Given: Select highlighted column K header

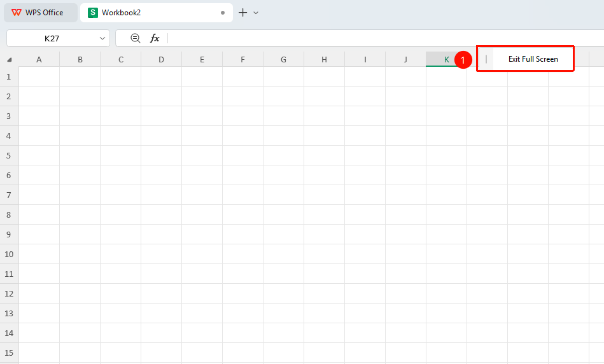Looking at the screenshot, I should point(446,59).
